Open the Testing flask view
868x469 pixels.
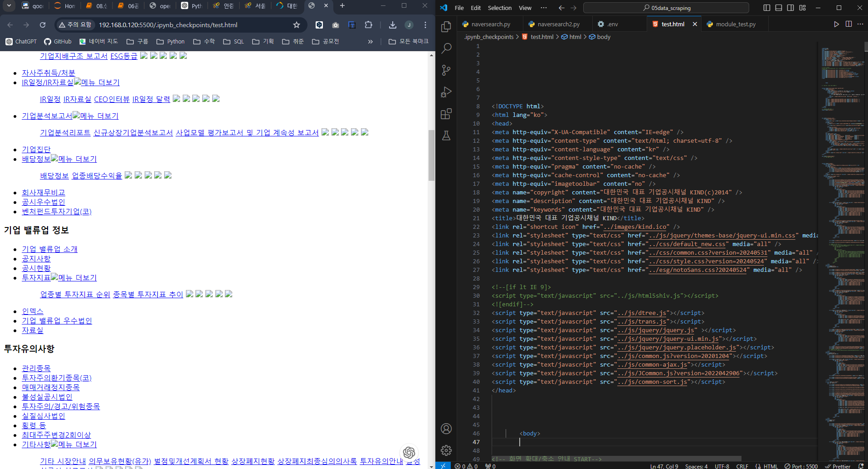pyautogui.click(x=446, y=135)
